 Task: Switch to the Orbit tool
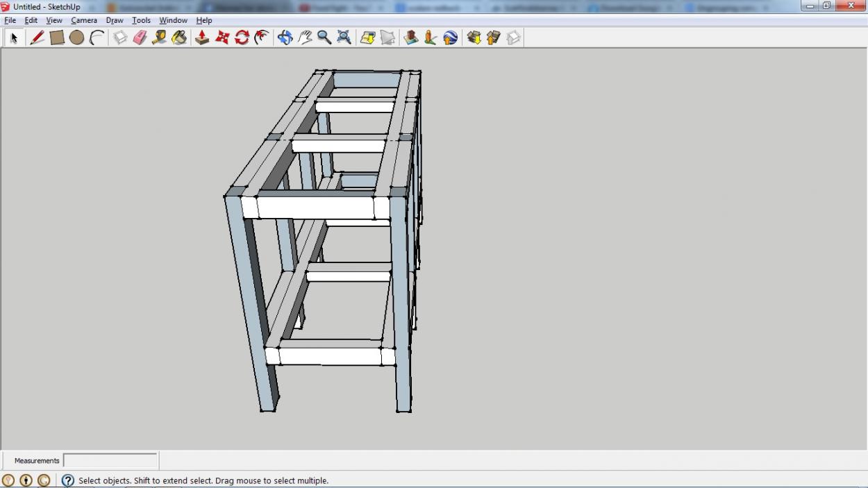[x=285, y=38]
